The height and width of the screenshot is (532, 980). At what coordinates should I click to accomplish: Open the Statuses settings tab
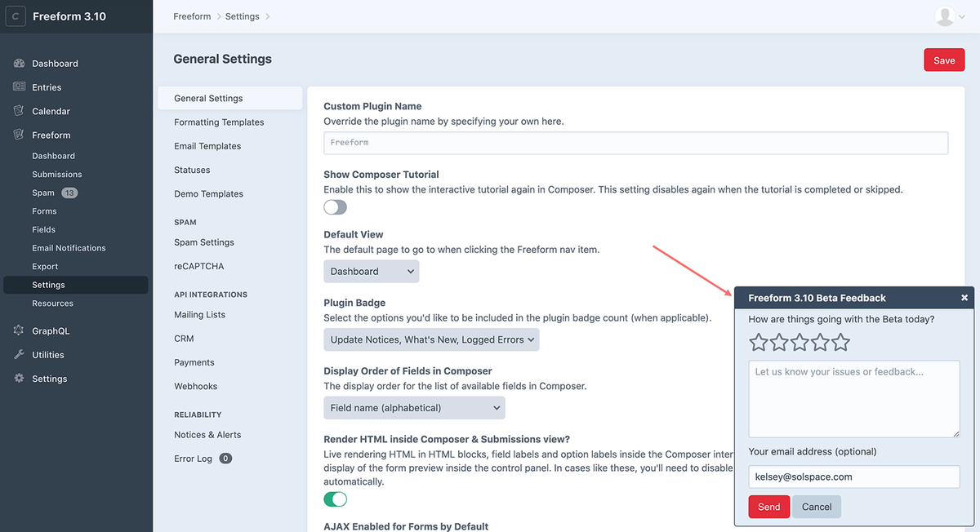192,170
